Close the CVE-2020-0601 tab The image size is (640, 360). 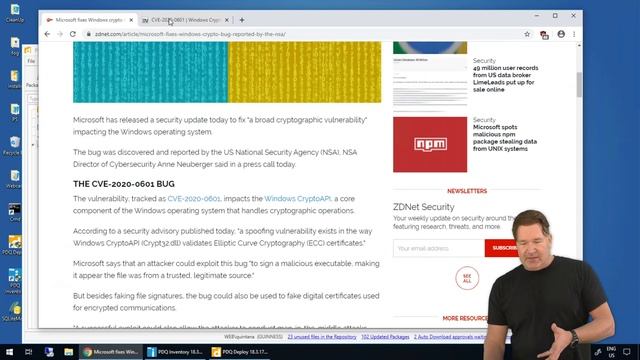tap(227, 20)
